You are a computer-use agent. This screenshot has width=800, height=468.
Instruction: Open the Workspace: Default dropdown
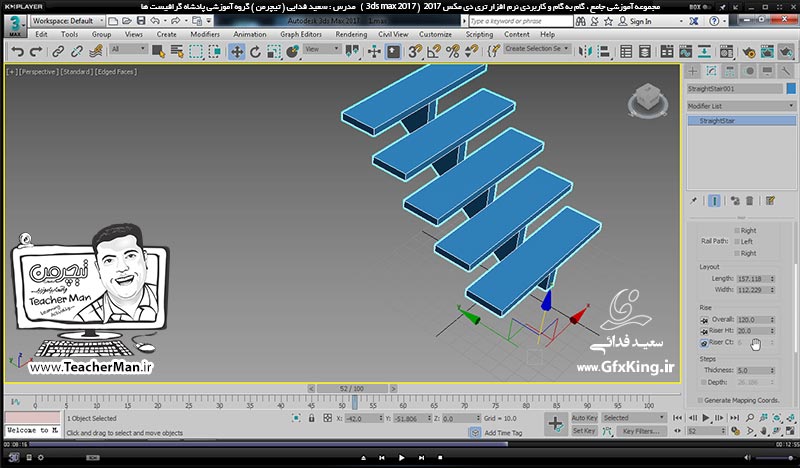tap(67, 21)
